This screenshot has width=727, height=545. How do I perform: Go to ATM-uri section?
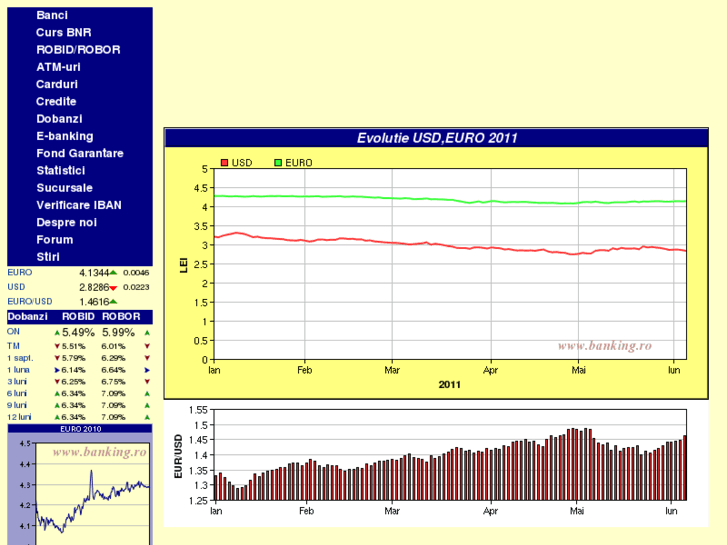57,67
